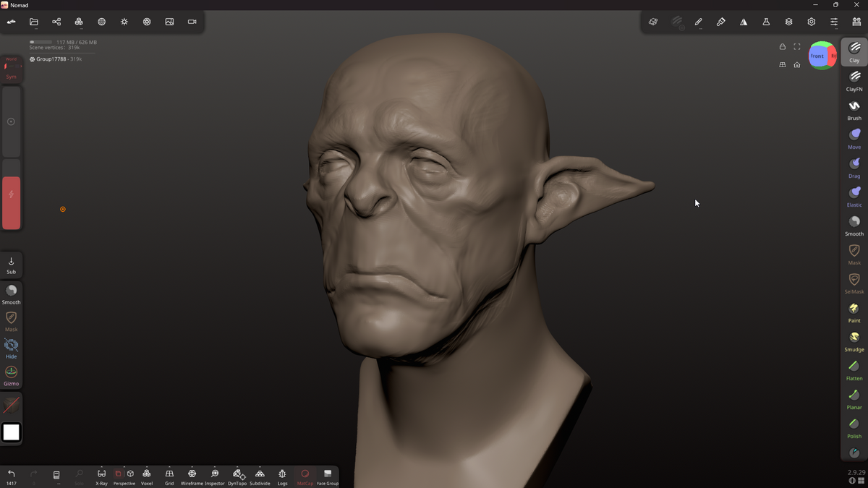Select Group17788 in scene list

click(x=56, y=59)
